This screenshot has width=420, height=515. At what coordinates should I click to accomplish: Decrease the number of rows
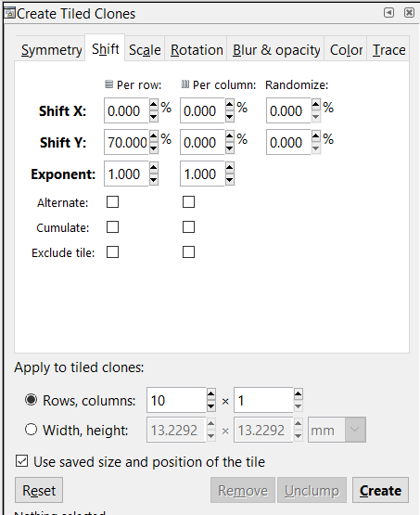tap(211, 406)
